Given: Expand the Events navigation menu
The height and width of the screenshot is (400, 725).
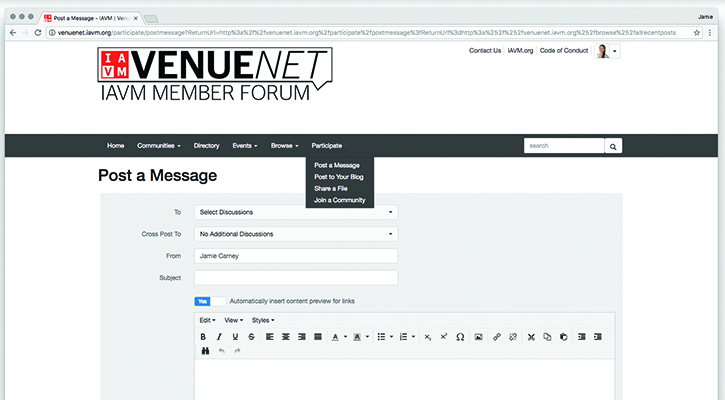Looking at the screenshot, I should pyautogui.click(x=245, y=146).
